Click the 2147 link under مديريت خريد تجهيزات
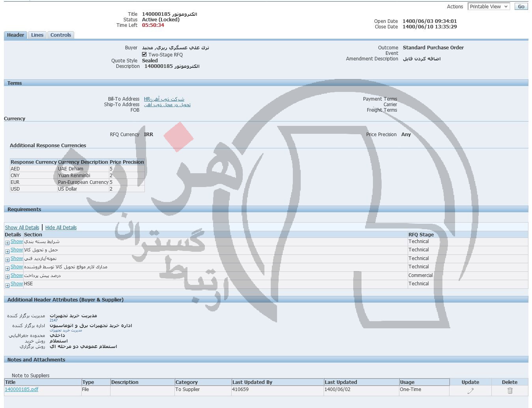The width and height of the screenshot is (532, 408). [54, 320]
